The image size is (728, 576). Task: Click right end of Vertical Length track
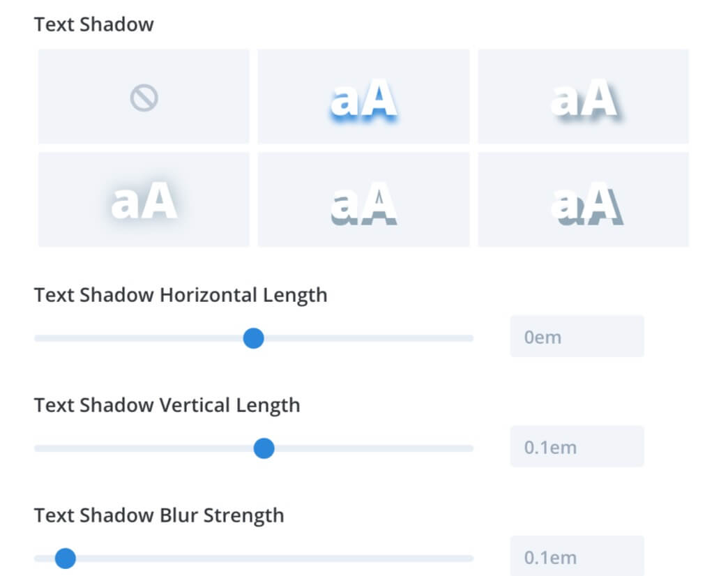coord(470,448)
